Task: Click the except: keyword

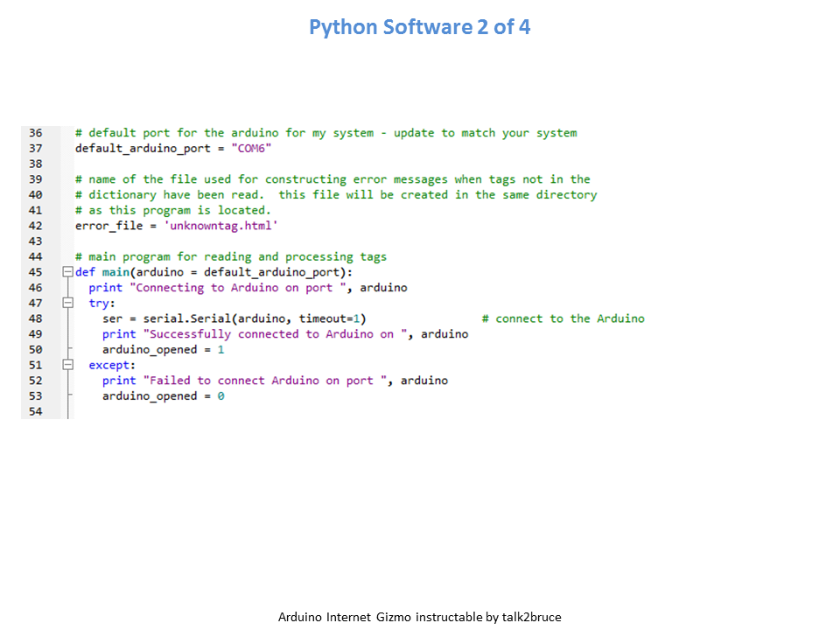Action: point(112,366)
